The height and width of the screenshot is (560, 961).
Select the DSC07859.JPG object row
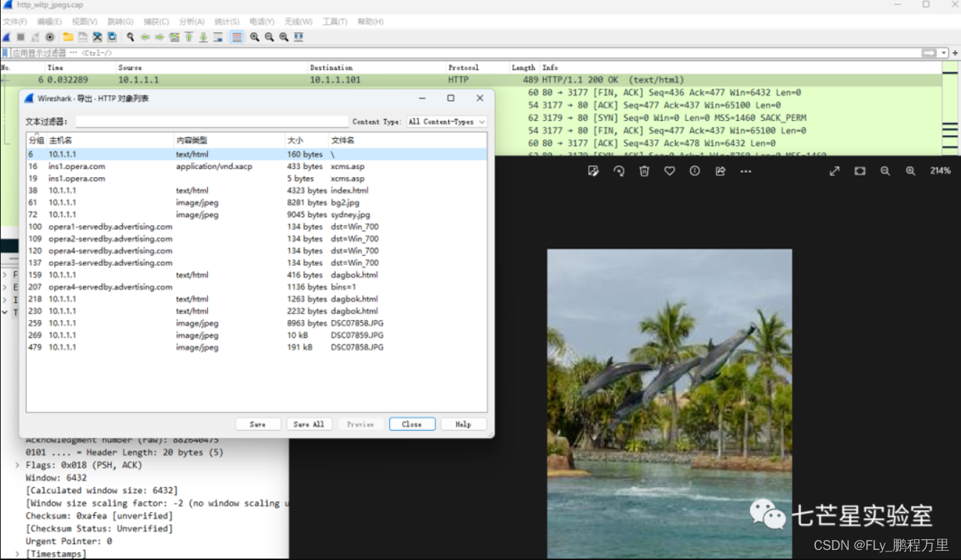click(x=257, y=335)
